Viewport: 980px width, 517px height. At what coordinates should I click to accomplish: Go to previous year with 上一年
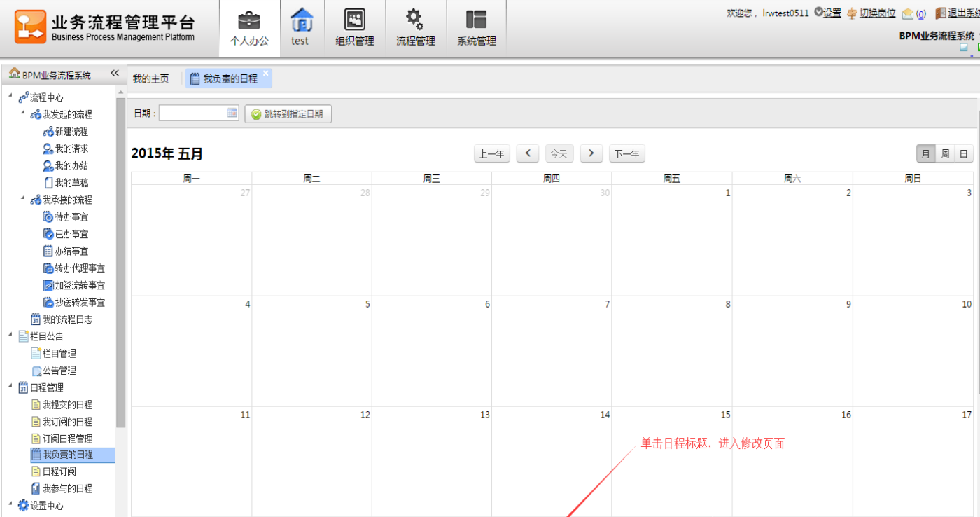[x=492, y=154]
